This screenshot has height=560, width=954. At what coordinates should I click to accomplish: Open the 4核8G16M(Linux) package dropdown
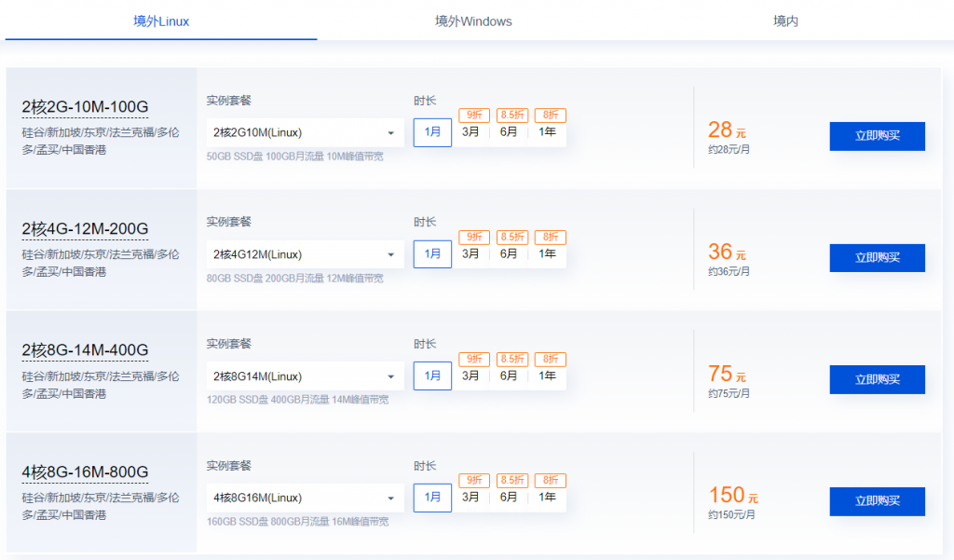305,498
